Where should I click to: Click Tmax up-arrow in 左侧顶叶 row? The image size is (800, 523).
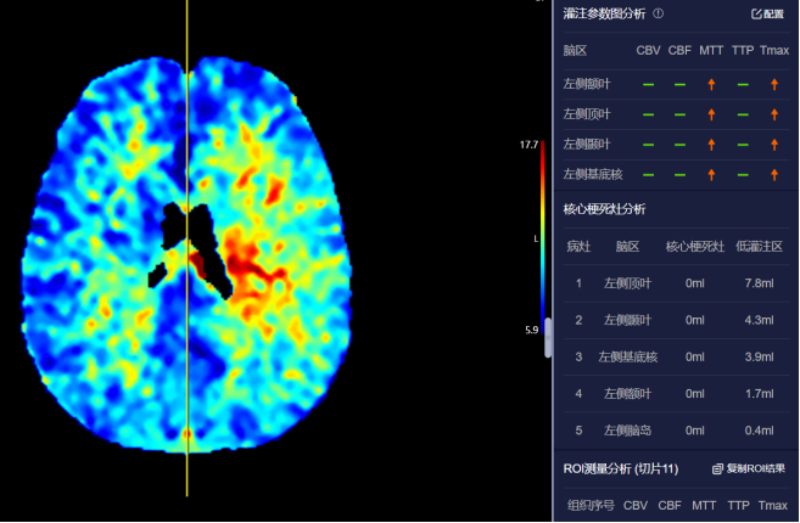[774, 115]
